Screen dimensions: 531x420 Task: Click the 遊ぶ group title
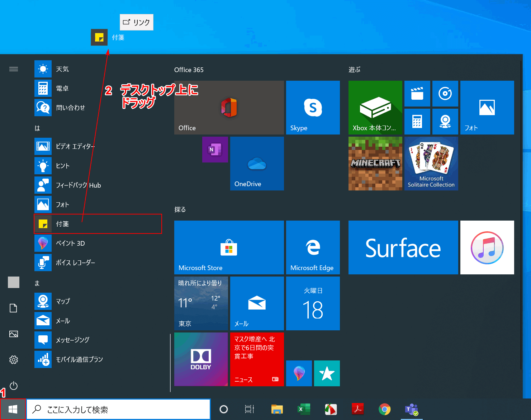[355, 70]
